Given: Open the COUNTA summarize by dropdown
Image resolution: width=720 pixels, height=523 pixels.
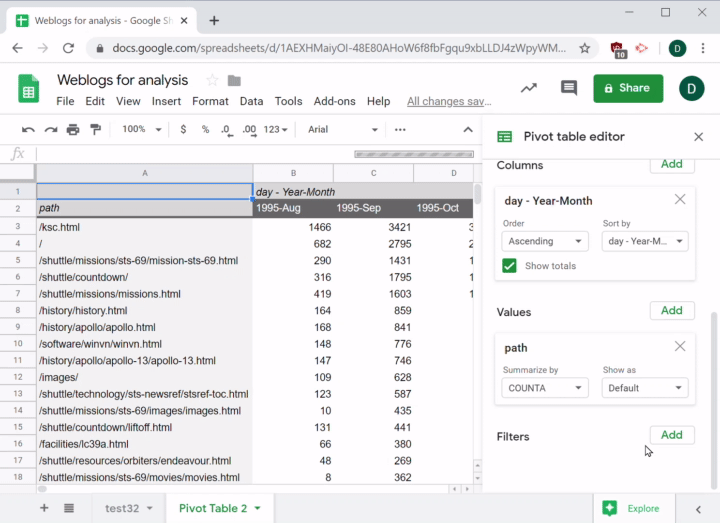Looking at the screenshot, I should pyautogui.click(x=545, y=388).
